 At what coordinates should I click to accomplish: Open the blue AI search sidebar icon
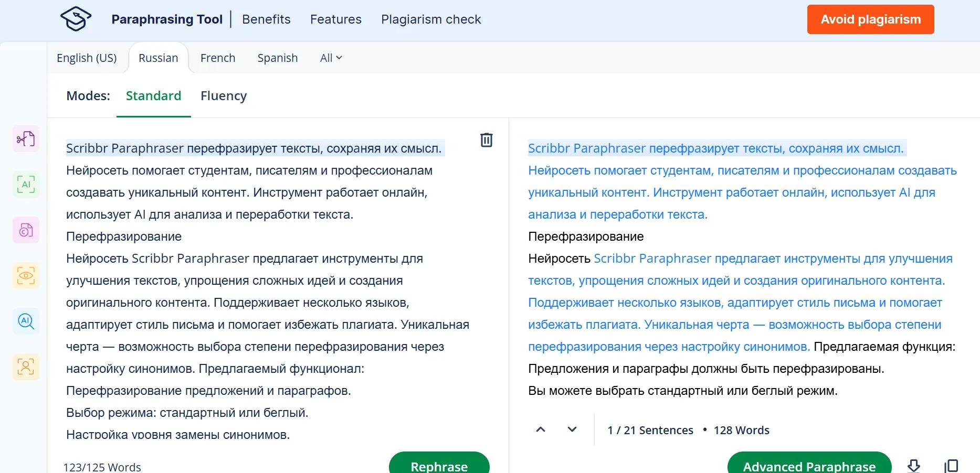click(x=26, y=321)
